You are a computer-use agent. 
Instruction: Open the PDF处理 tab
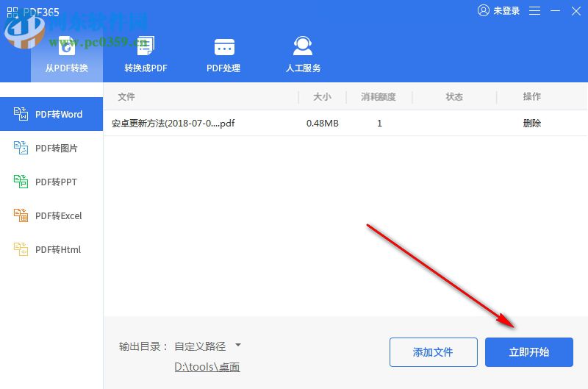[x=223, y=57]
